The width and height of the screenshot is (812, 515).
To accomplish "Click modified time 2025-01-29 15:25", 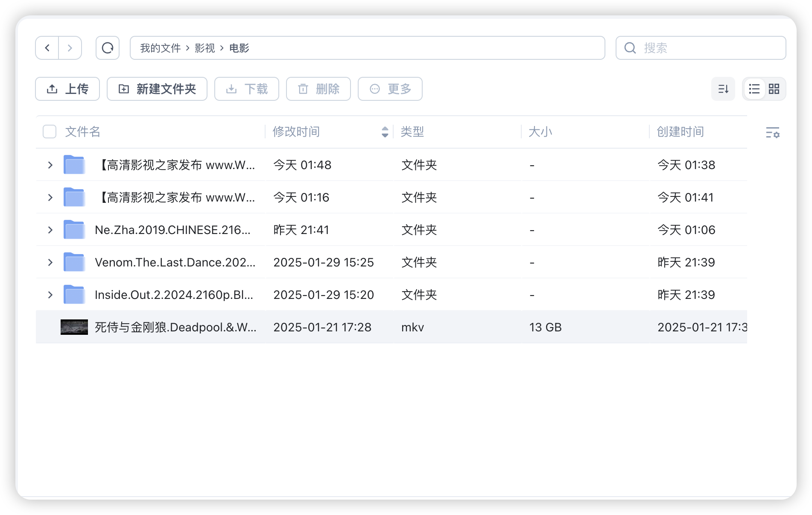I will (x=324, y=262).
